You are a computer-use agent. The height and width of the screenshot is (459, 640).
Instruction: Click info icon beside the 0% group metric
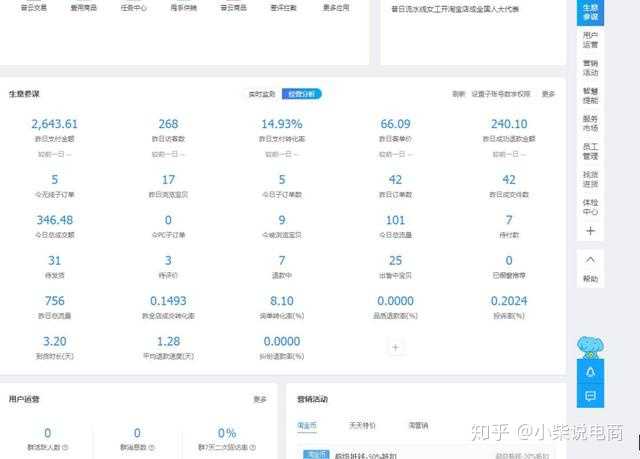coord(253,447)
